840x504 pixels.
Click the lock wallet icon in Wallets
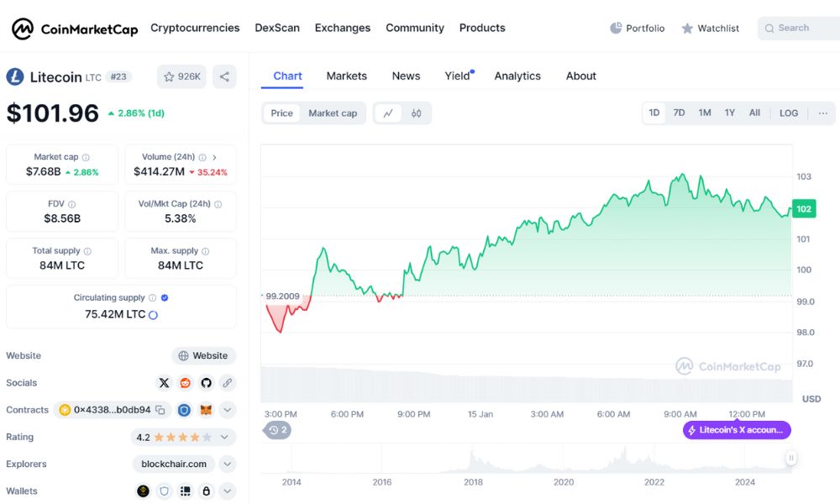[x=207, y=491]
